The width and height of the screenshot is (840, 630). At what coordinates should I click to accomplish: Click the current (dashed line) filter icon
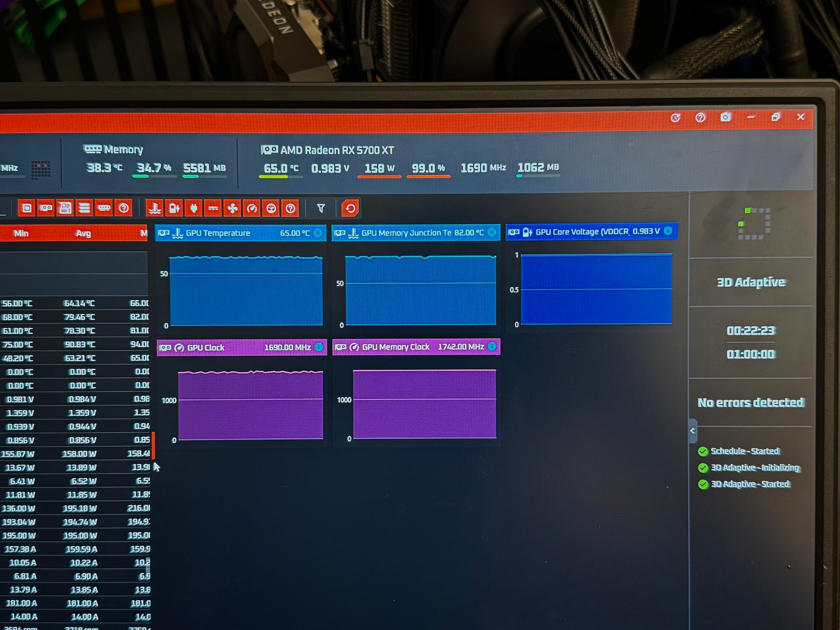point(213,208)
